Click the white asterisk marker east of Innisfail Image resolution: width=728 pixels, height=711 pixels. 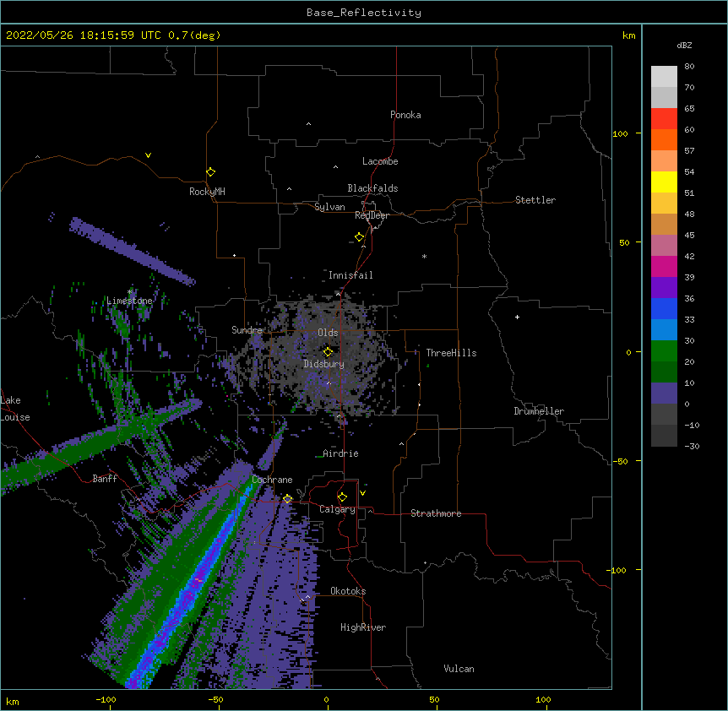click(x=424, y=256)
